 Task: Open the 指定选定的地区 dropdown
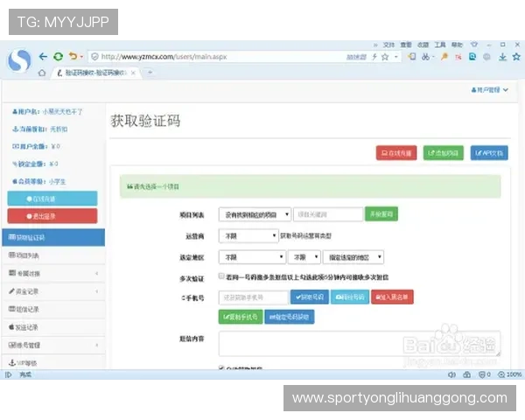coord(353,257)
